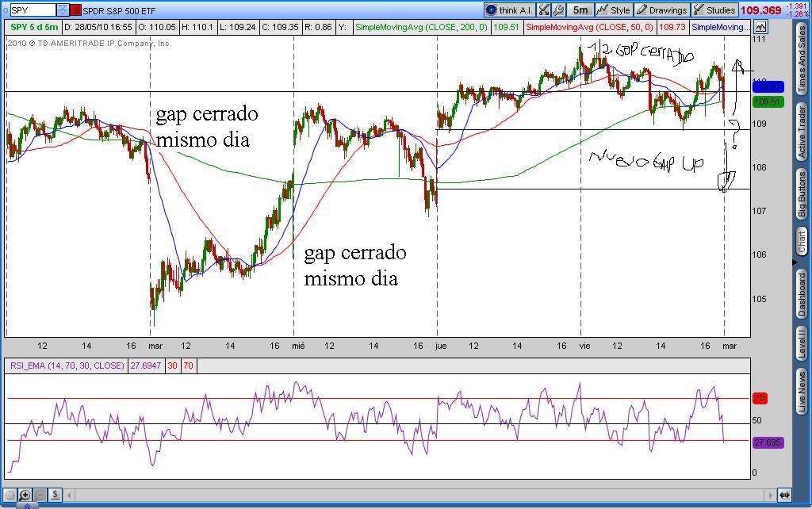
Task: Click the horizontal expand arrows icon at bottom-right
Action: click(783, 495)
